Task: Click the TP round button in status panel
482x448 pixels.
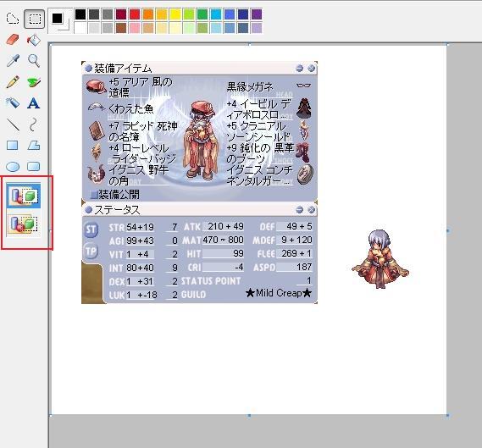Action: tap(91, 252)
